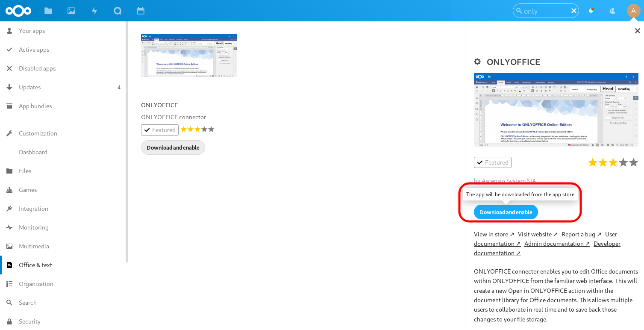Click the Monitoring pulse icon
This screenshot has width=644, height=330.
click(9, 227)
